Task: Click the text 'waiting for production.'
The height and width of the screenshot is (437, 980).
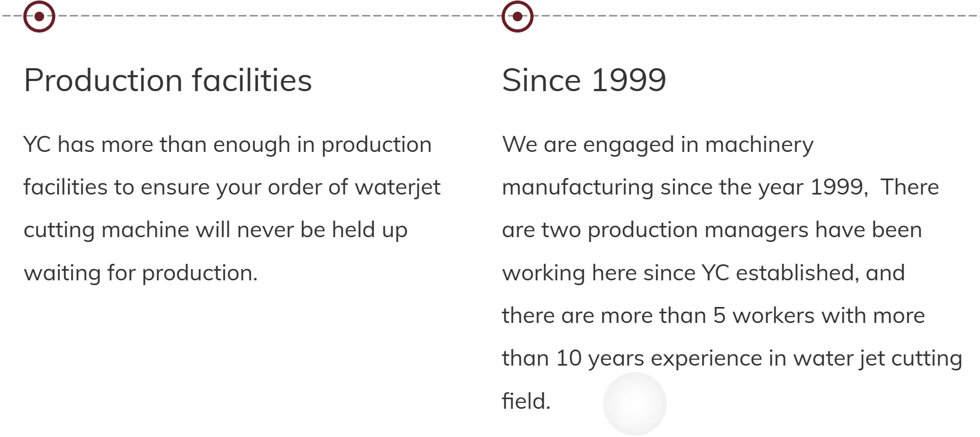Action: [x=141, y=273]
